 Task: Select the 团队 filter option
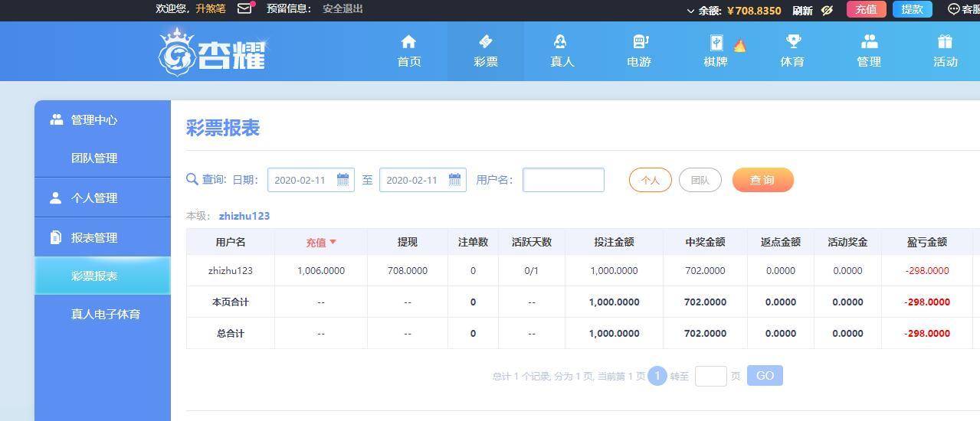pos(700,180)
